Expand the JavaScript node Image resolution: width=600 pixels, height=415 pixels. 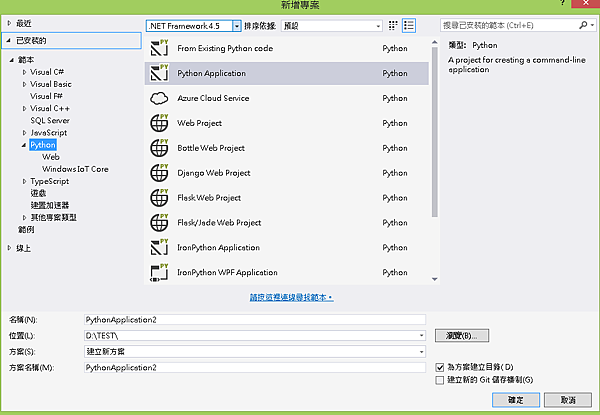(24, 133)
